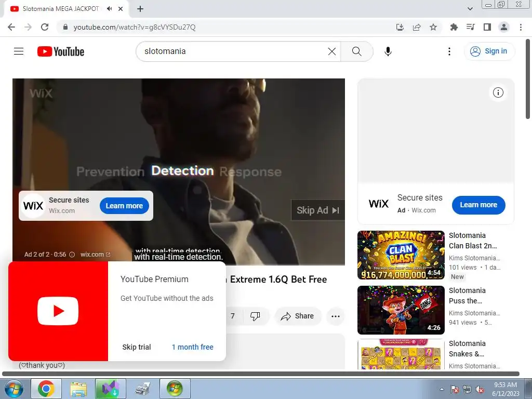532x399 pixels.
Task: Open media controls in Chrome toolbar
Action: pyautogui.click(x=471, y=27)
